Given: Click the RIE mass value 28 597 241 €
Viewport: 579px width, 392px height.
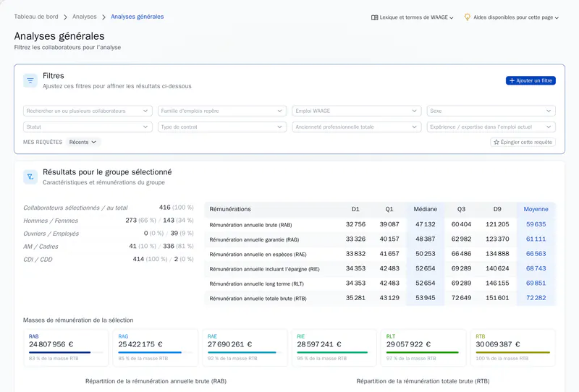Looking at the screenshot, I should point(319,344).
